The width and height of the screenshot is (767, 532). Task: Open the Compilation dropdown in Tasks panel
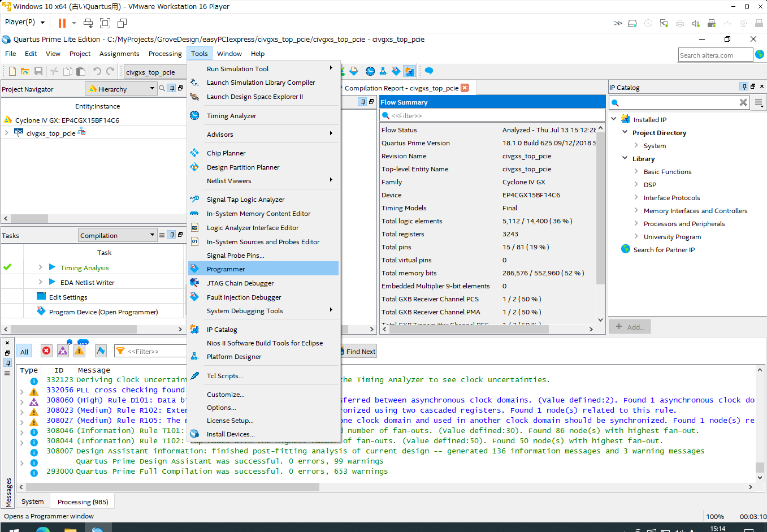118,235
